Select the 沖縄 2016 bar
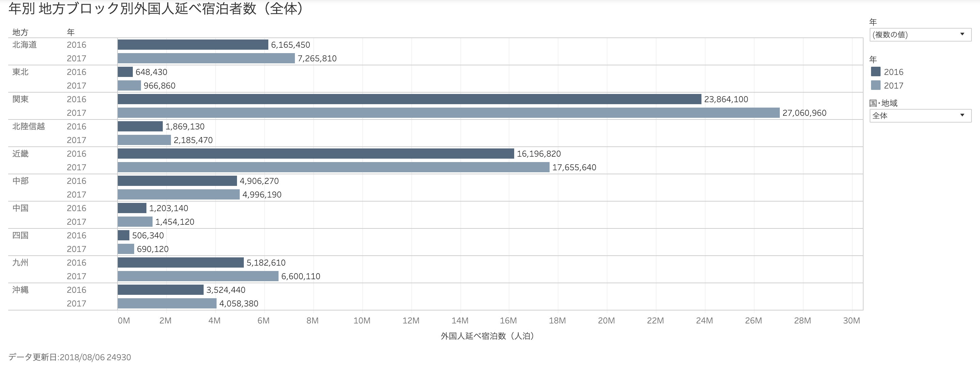Screen dimensions: 980x367 coord(160,290)
